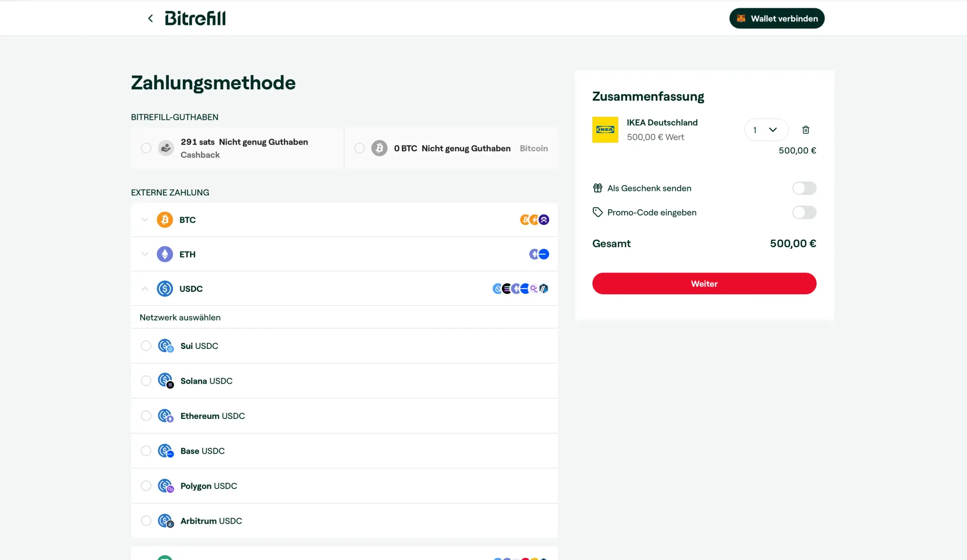Image resolution: width=967 pixels, height=560 pixels.
Task: Click the MetaMask fox icon in Wallet verbinden
Action: tap(741, 18)
